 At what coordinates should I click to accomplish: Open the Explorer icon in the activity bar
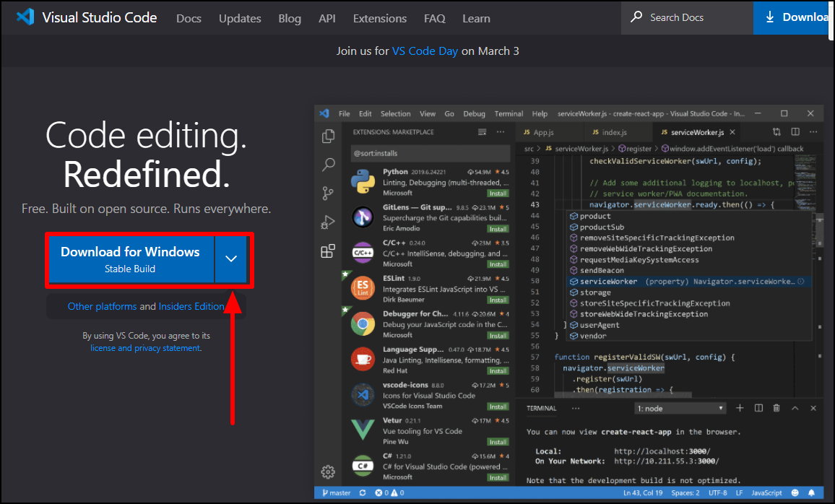328,136
